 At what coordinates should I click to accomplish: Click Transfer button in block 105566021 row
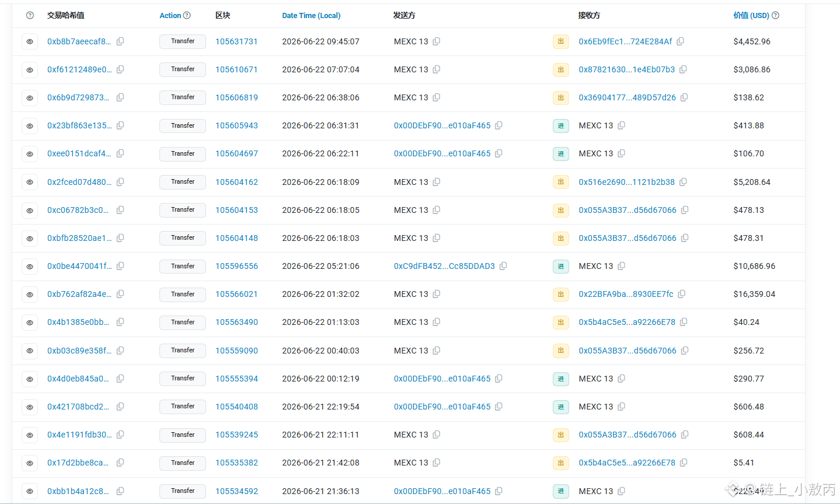(183, 294)
